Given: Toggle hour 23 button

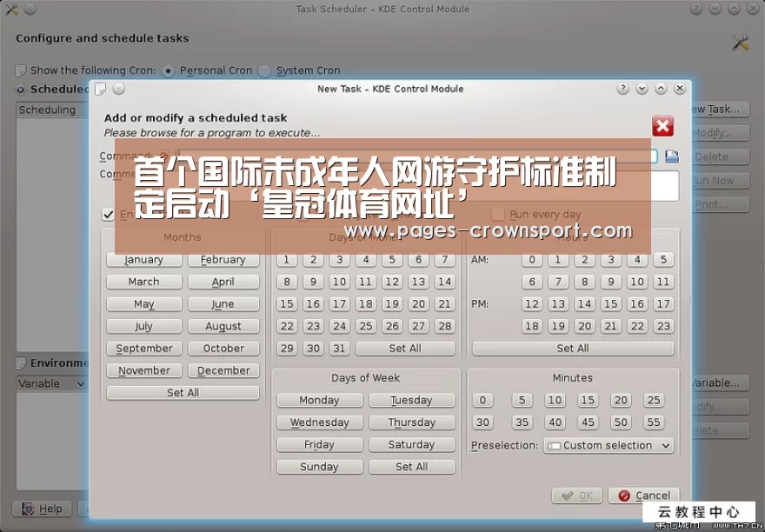Looking at the screenshot, I should coord(663,326).
